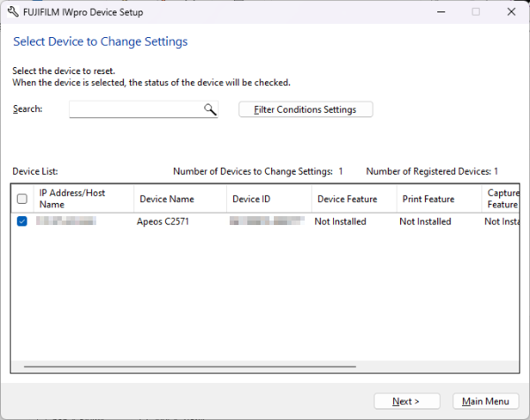Screen dimensions: 530x420
Task: Click the Print Feature column header
Action: coord(439,199)
